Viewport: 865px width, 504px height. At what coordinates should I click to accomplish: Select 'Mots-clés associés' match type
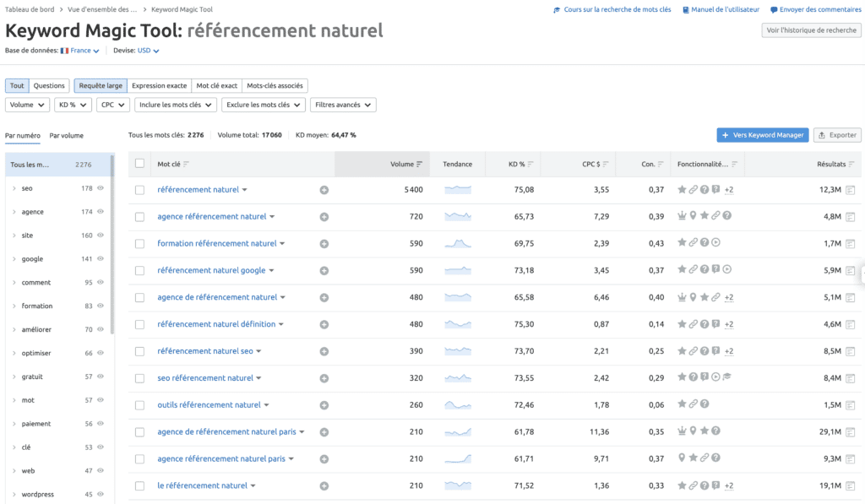pos(275,86)
